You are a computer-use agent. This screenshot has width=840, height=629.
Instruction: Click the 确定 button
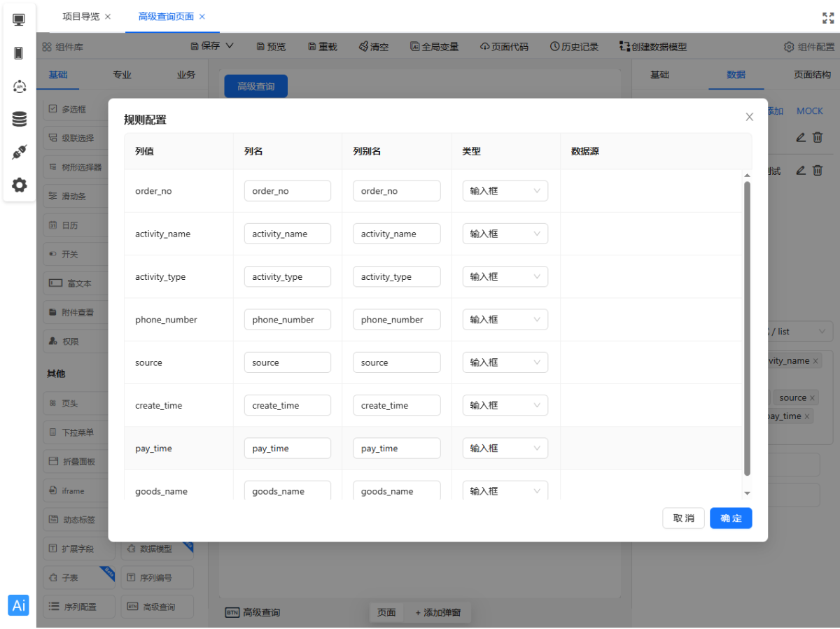730,518
